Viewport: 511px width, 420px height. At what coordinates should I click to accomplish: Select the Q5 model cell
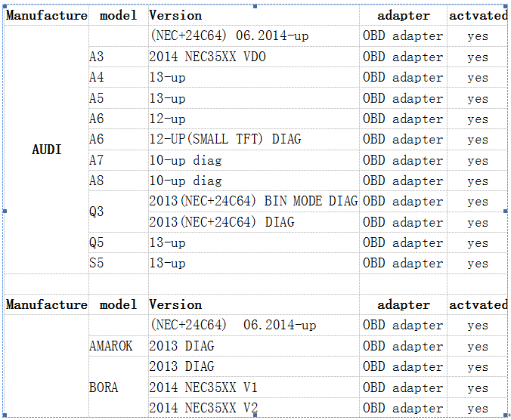97,243
